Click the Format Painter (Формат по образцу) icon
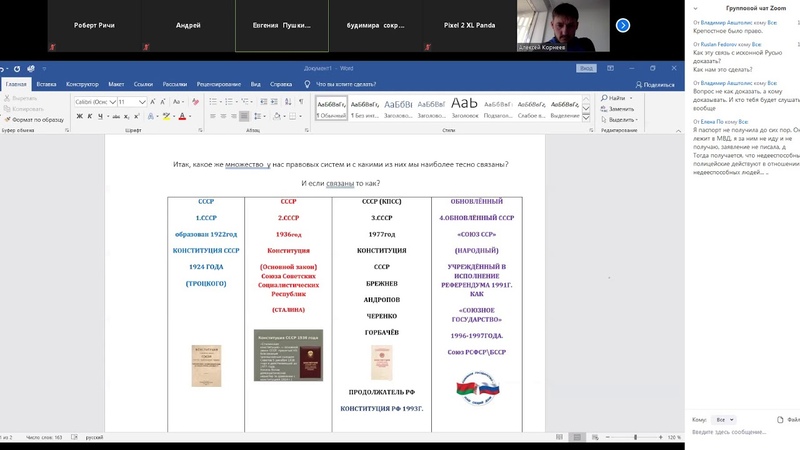 point(8,119)
